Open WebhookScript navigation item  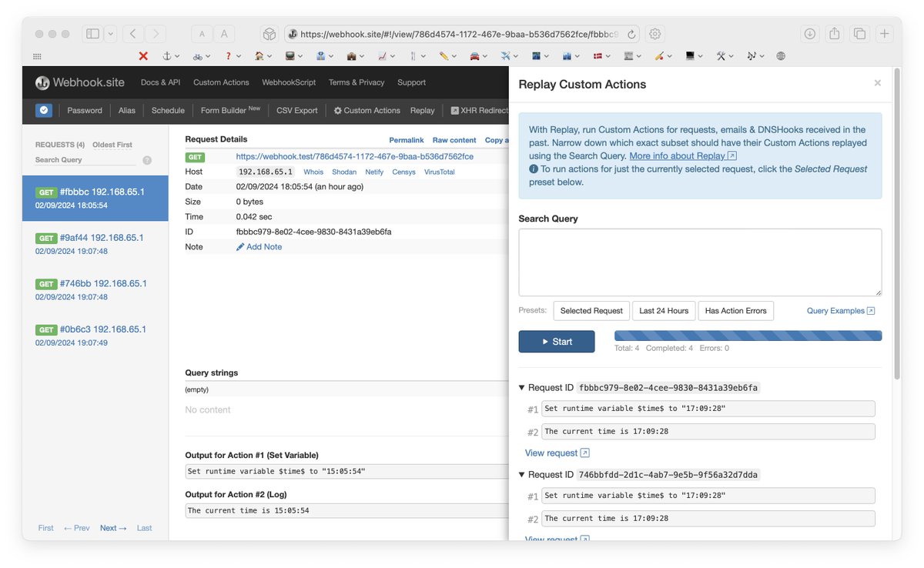point(289,82)
